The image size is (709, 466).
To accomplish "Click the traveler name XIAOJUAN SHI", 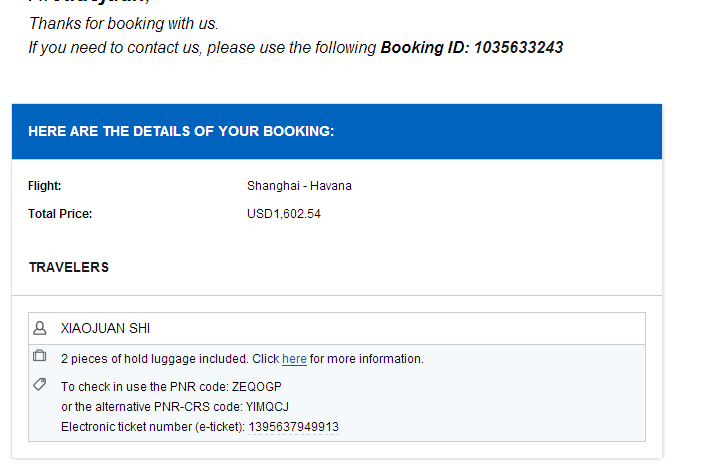I will 105,328.
